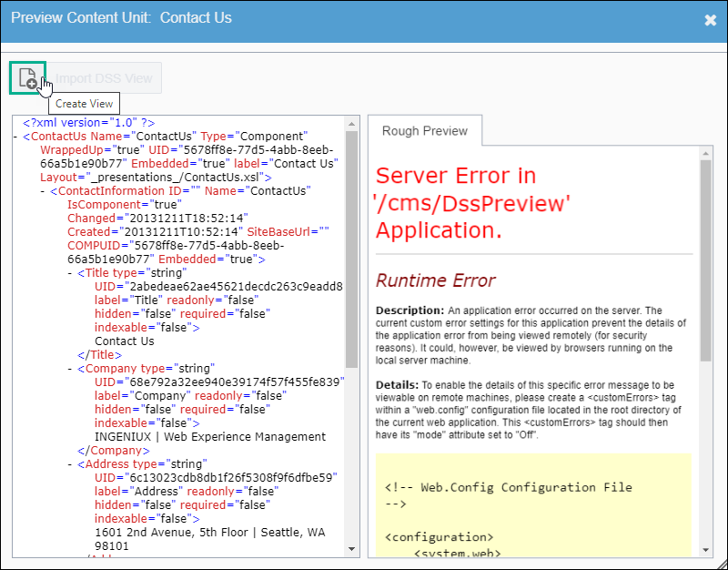Image resolution: width=728 pixels, height=570 pixels.
Task: Click the Create View icon
Action: pos(27,77)
